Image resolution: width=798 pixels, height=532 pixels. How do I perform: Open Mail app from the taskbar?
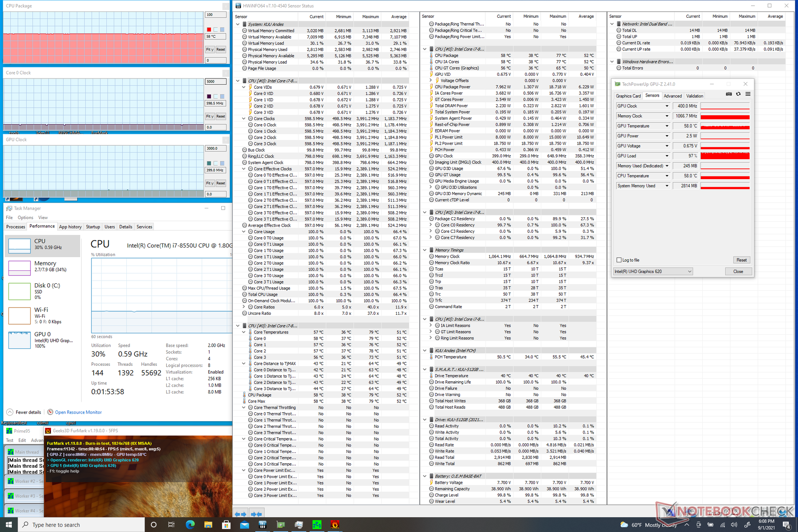(x=245, y=525)
